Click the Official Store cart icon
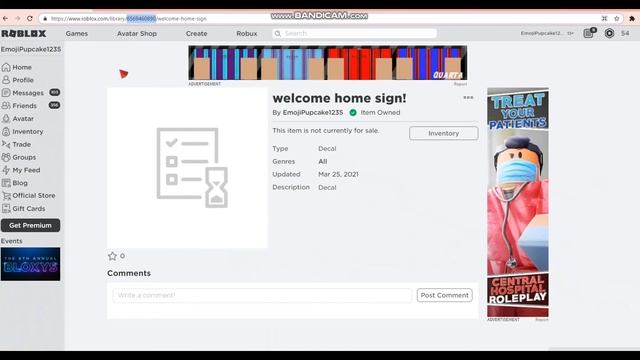This screenshot has width=640, height=360. point(6,196)
